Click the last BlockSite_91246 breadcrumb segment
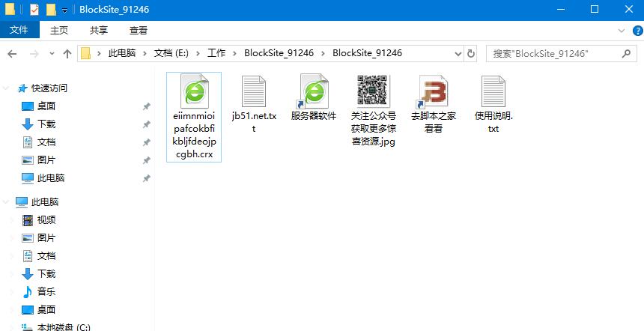This screenshot has height=331, width=644. coord(367,53)
